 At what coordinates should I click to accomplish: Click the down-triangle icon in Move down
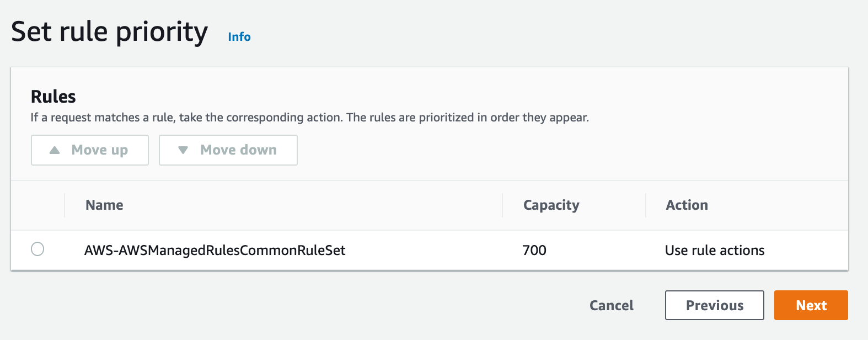[x=183, y=150]
